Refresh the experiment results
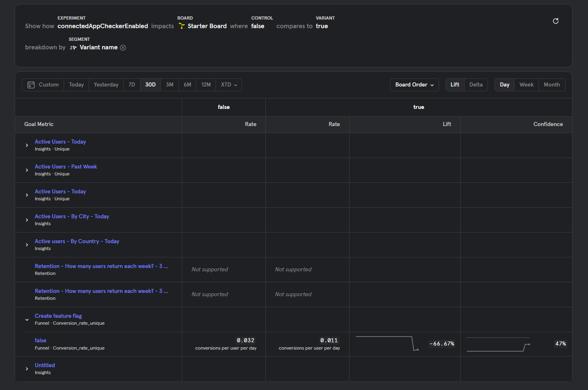 [555, 21]
